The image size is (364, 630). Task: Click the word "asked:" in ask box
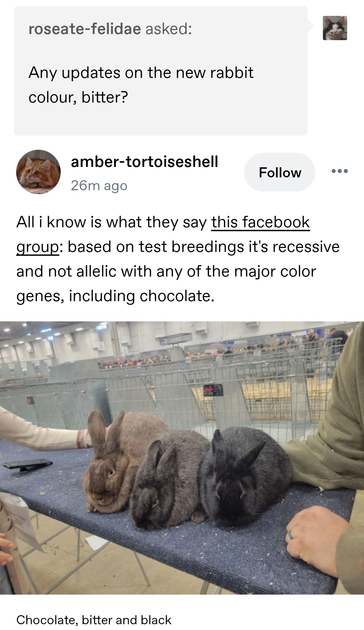[x=169, y=29]
